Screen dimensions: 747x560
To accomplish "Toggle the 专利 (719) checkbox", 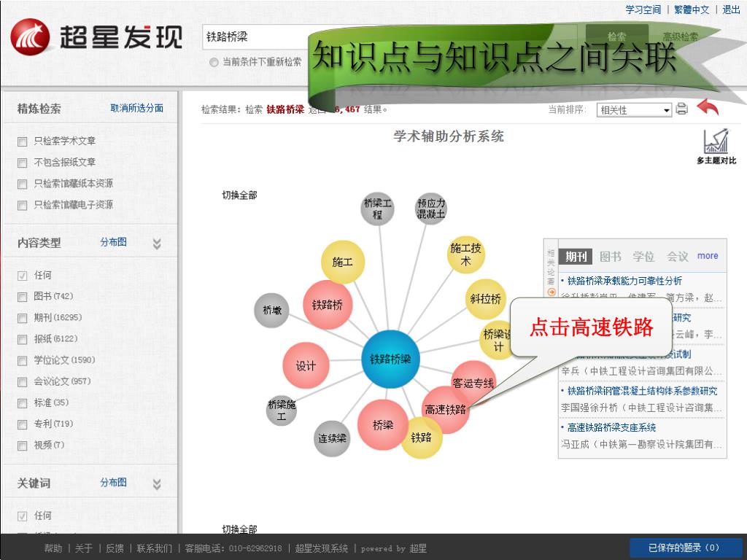I will tap(22, 424).
